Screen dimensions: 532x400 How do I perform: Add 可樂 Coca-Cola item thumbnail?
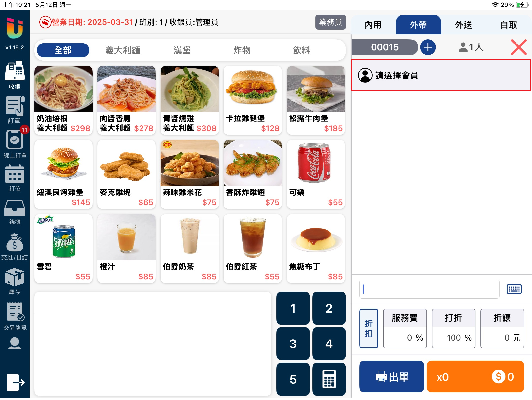[x=316, y=163]
